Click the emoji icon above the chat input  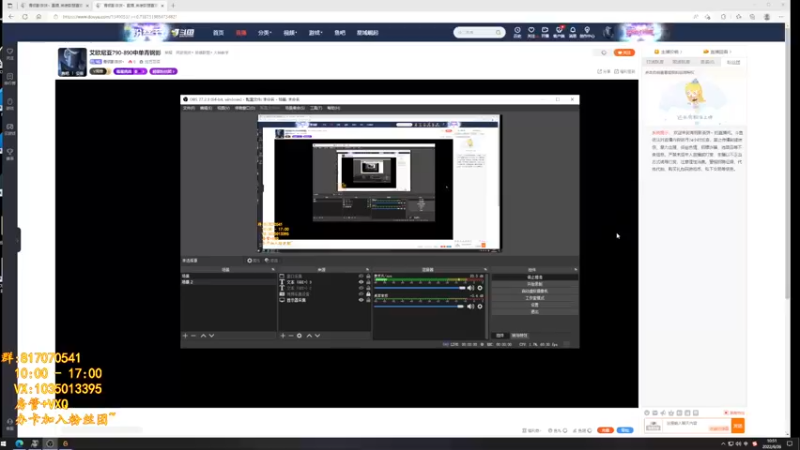(x=647, y=413)
